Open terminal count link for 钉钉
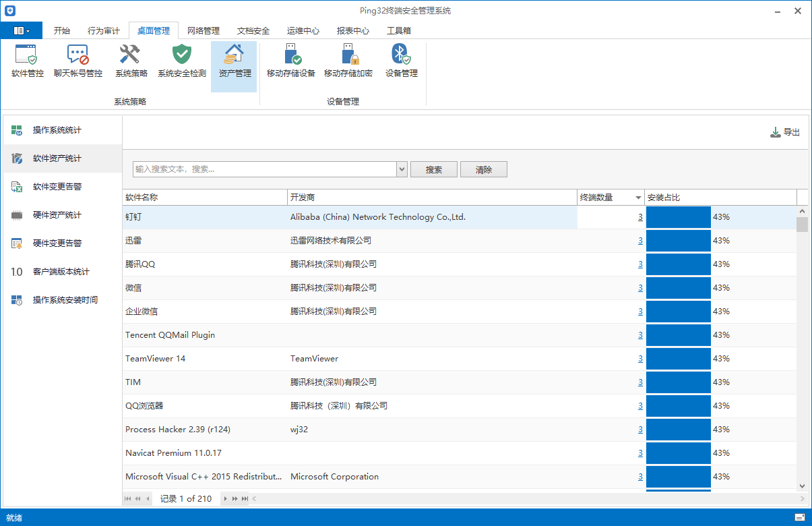Viewport: 812px width, 526px height. tap(640, 217)
